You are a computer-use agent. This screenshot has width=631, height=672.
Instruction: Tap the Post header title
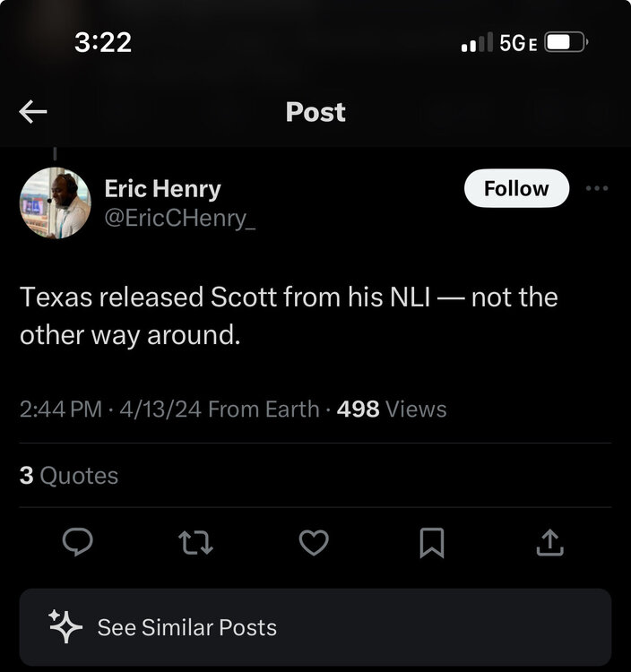[315, 112]
